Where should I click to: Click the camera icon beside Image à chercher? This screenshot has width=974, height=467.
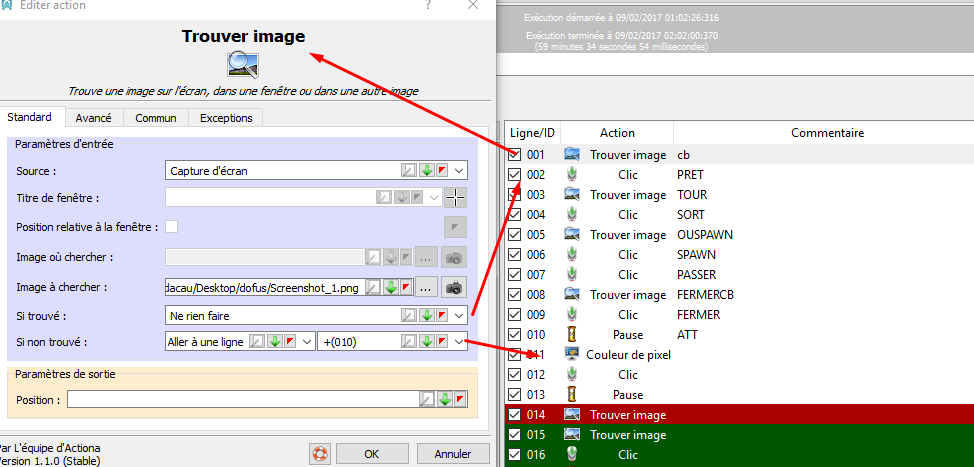[x=455, y=287]
